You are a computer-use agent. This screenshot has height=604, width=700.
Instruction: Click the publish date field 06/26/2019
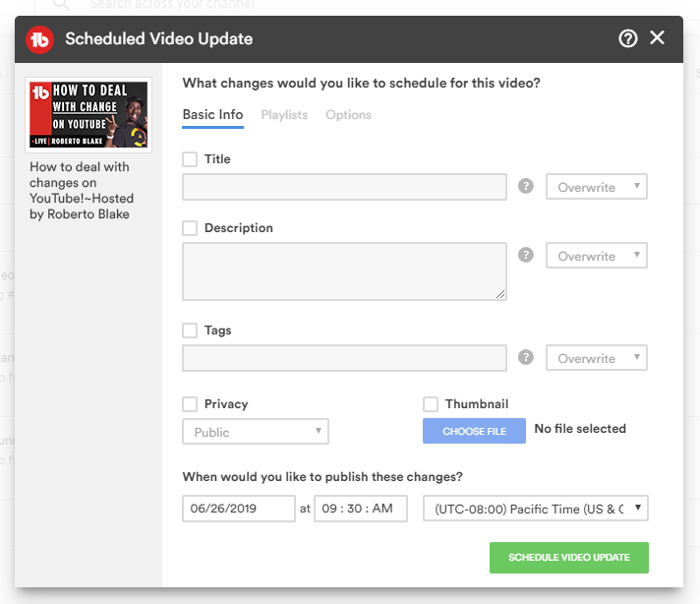(238, 509)
